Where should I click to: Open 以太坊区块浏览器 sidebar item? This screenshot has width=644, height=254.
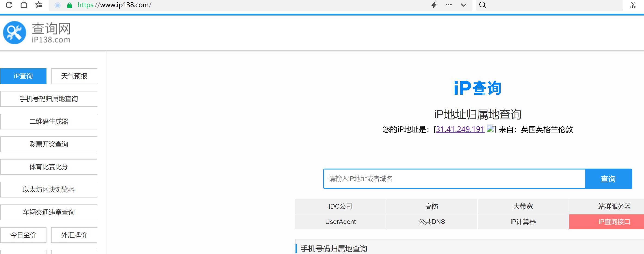point(49,190)
